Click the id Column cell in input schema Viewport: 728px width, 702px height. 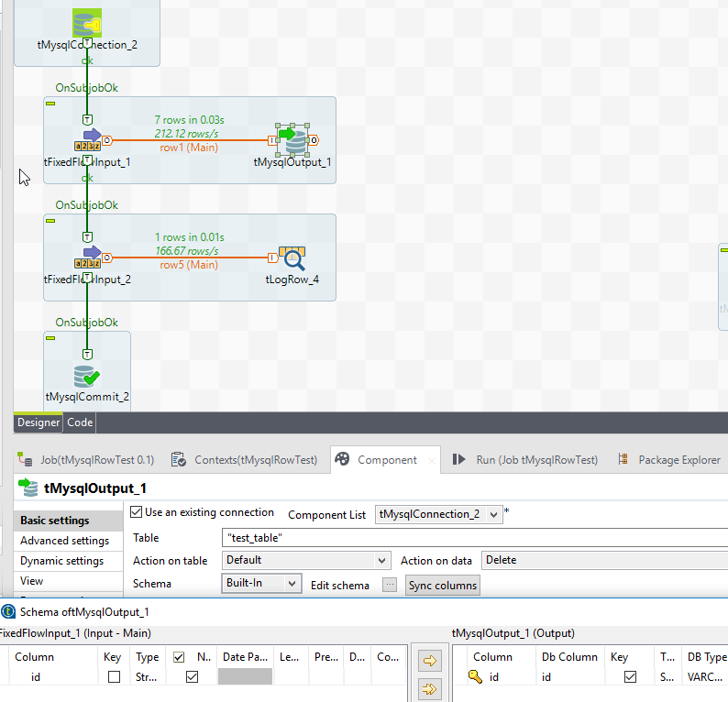tap(54, 677)
